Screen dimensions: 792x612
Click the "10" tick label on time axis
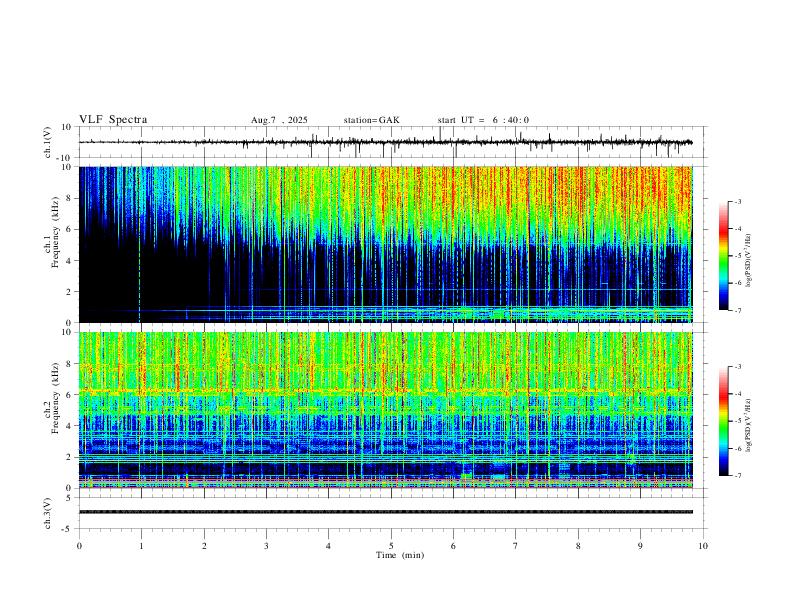click(703, 546)
